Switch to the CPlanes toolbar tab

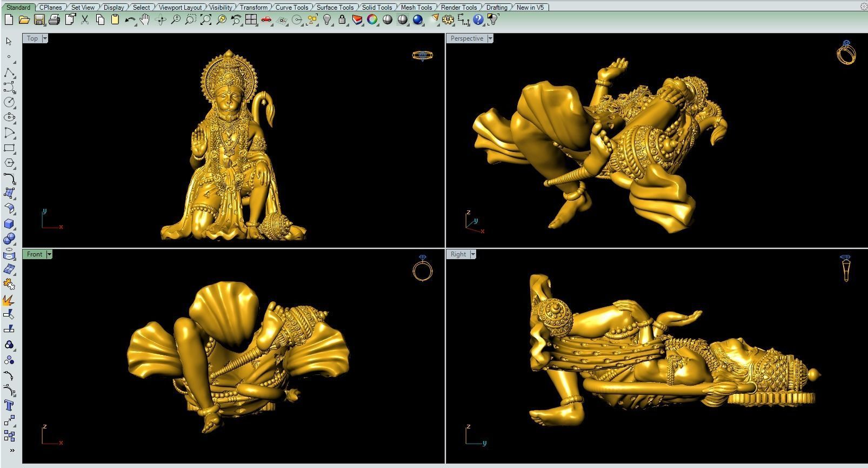coord(51,8)
